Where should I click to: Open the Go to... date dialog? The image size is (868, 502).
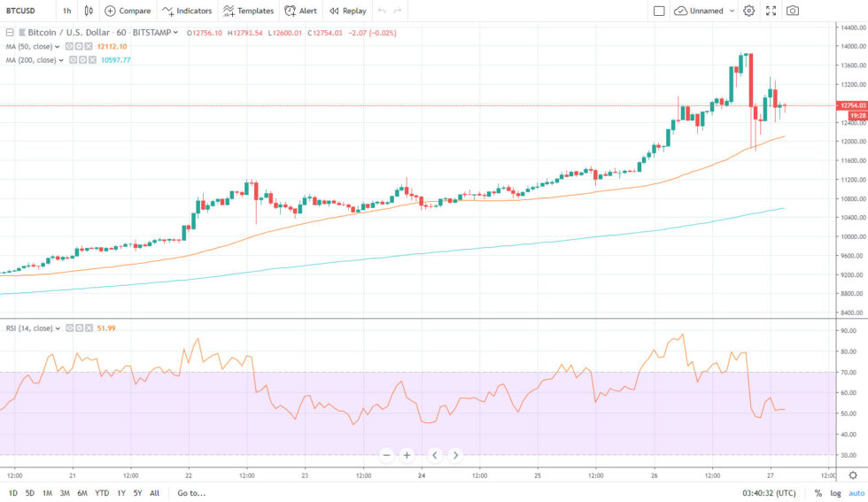[191, 493]
